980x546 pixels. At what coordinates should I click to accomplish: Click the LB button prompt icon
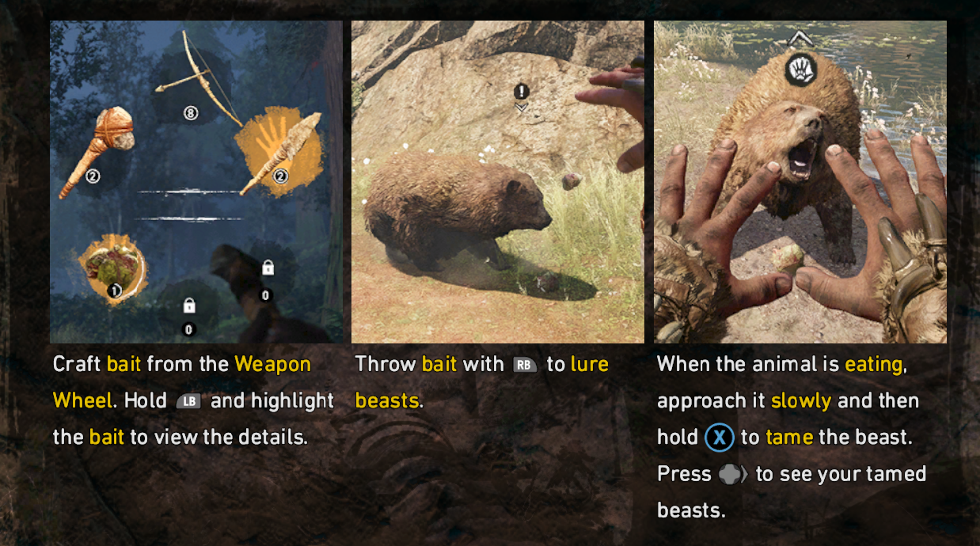[189, 401]
